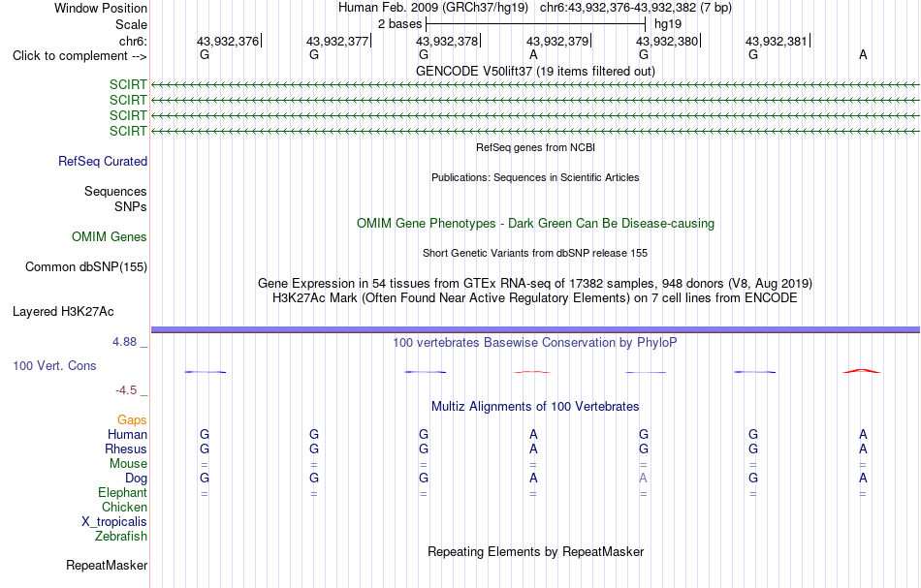Screen dimensions: 921x588
Task: Open the RefSeq Curated track label
Action: (102, 162)
